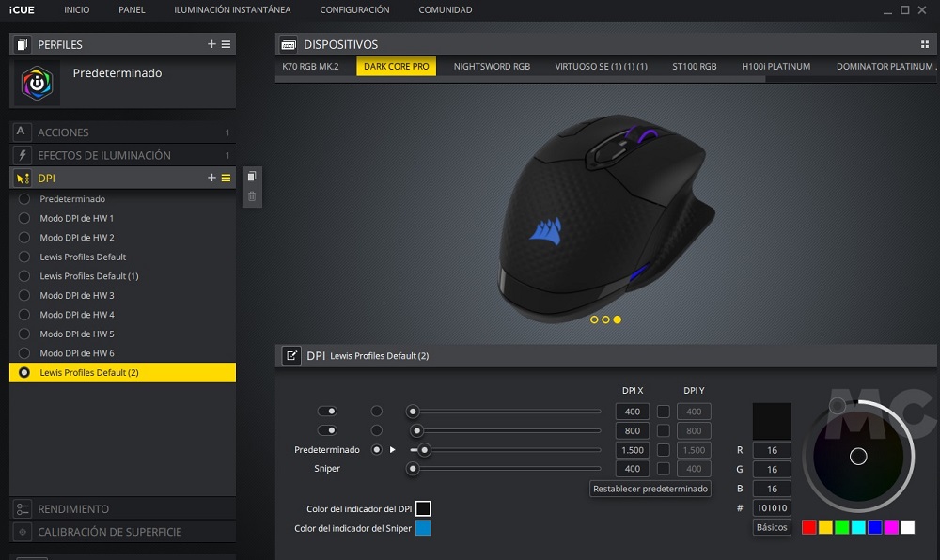Expand the Acciones section
This screenshot has height=560, width=940.
(x=122, y=132)
